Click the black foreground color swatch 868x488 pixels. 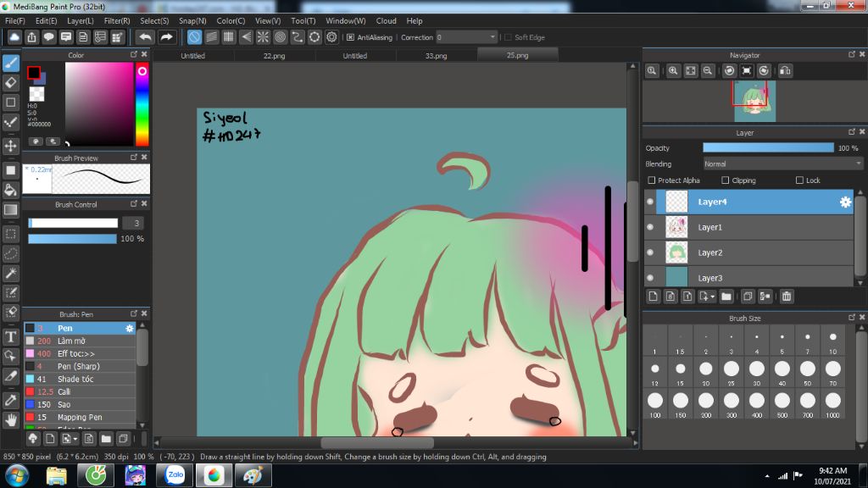34,73
